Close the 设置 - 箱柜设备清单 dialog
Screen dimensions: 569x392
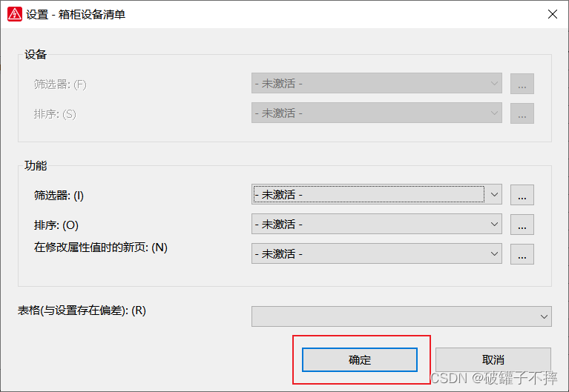[552, 14]
